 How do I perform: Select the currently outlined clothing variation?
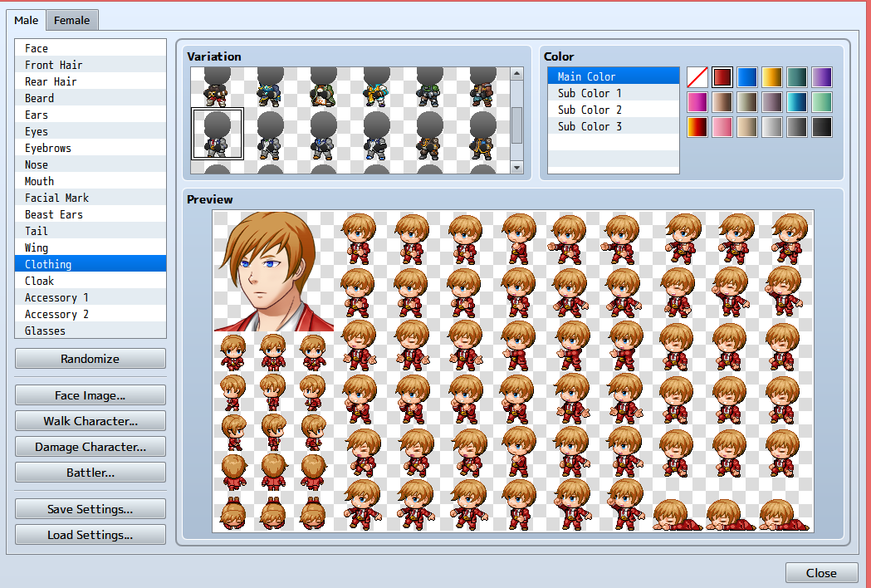218,133
